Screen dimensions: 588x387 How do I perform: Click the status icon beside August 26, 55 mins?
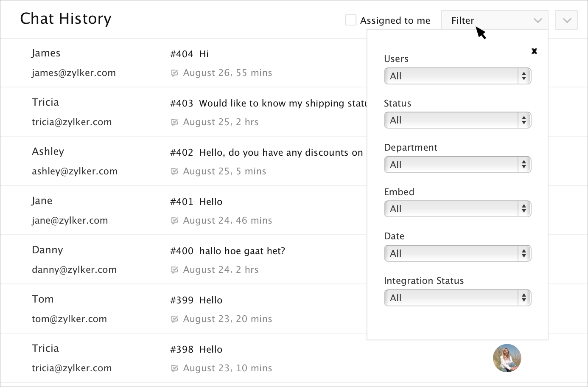(174, 73)
